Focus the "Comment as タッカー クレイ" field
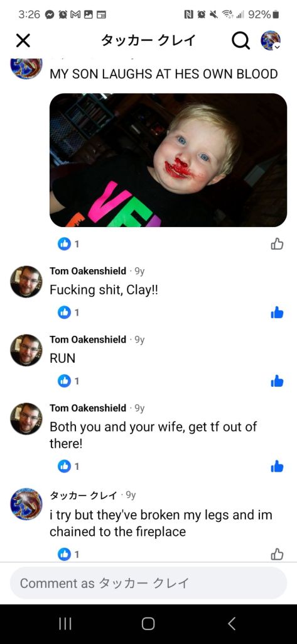The image size is (297, 644). 148,583
